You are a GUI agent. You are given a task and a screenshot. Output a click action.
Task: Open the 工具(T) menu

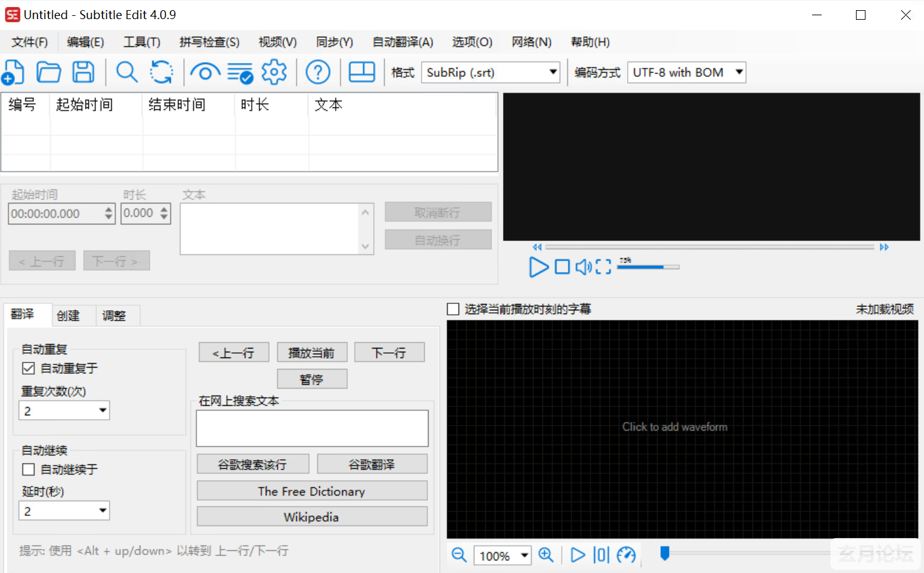pyautogui.click(x=141, y=42)
